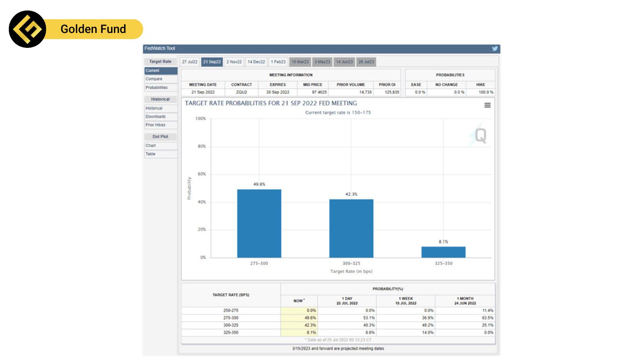Click the Target Rate sidebar header

pos(161,62)
